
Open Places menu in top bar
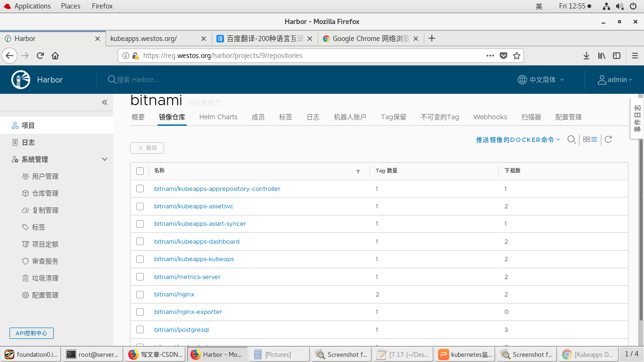click(71, 6)
